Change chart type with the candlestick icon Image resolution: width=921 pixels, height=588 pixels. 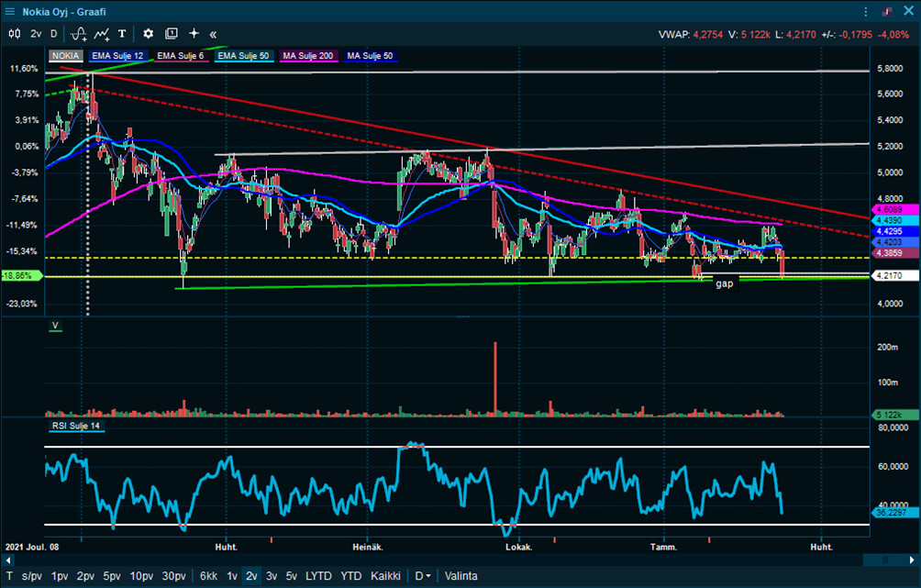click(x=14, y=33)
